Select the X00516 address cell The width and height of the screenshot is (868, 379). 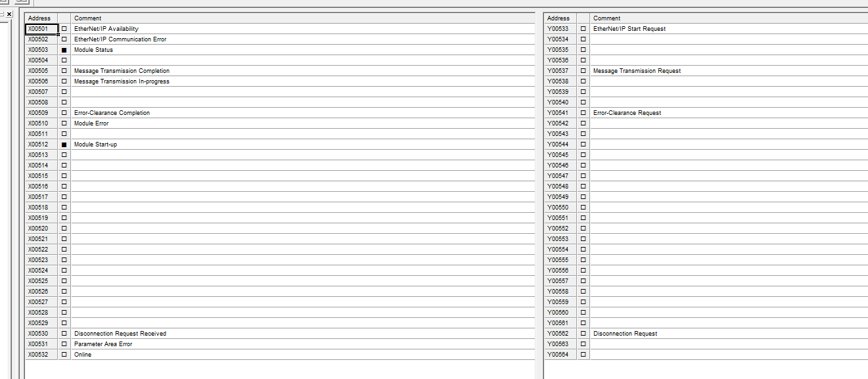coord(41,187)
